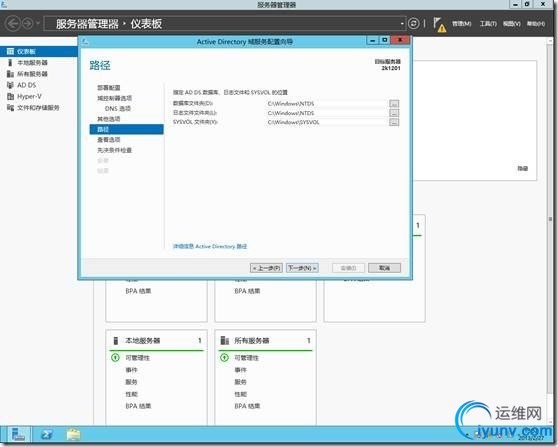Image resolution: width=558 pixels, height=447 pixels.
Task: Open the 视图(V) menu
Action: [511, 24]
